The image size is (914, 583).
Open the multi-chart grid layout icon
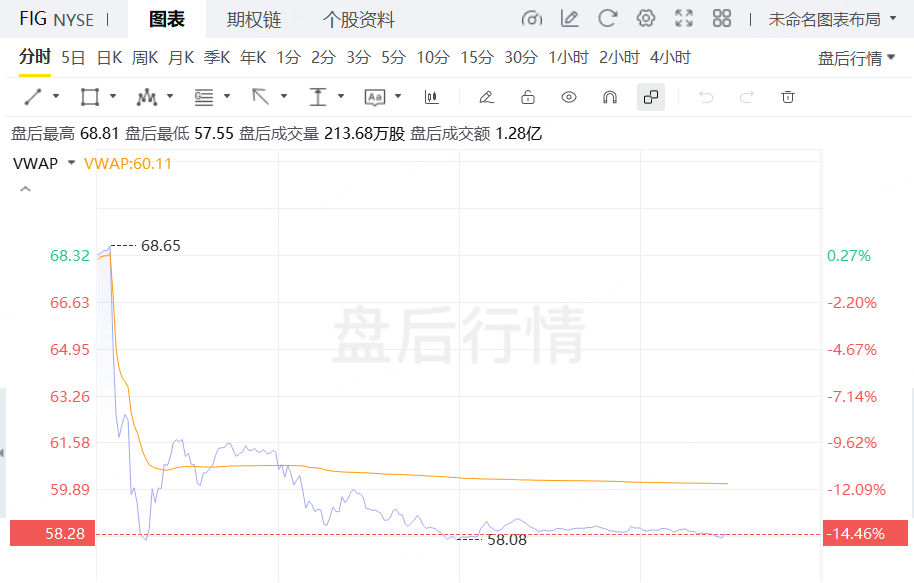click(722, 19)
